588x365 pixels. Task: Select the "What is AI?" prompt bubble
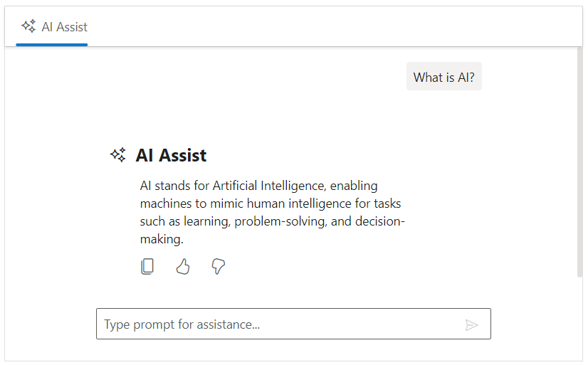click(443, 77)
